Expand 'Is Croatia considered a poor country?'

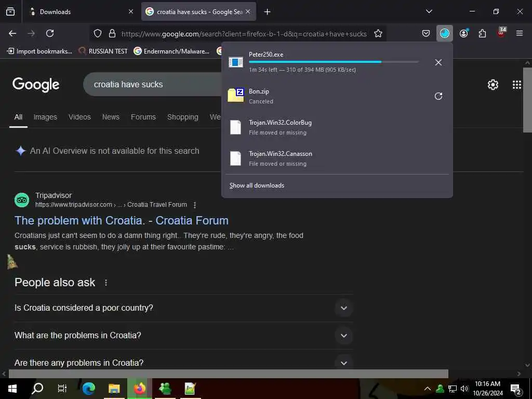[x=344, y=308]
